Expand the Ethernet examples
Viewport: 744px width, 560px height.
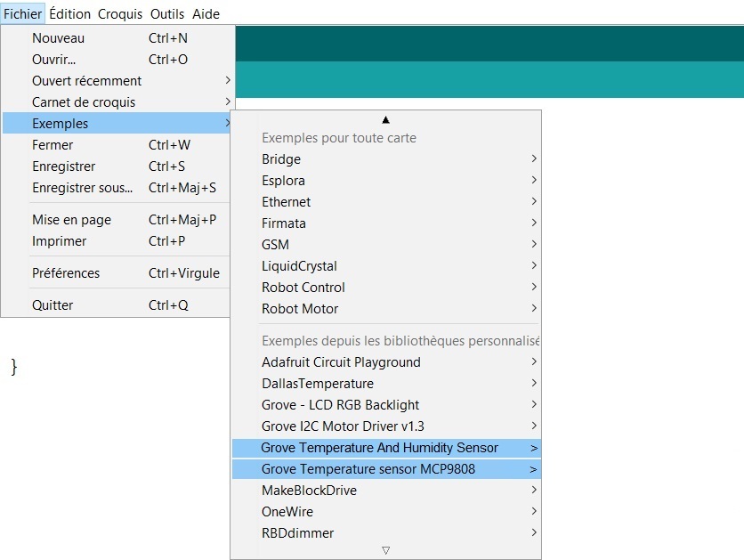pos(386,202)
